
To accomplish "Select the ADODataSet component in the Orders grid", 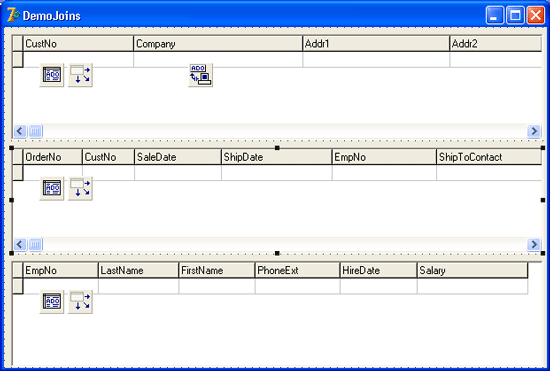I will 52,188.
